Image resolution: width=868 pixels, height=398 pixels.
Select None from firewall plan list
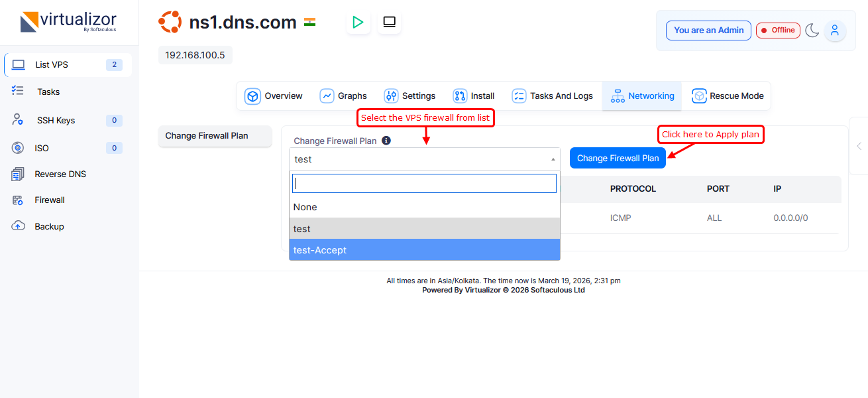pyautogui.click(x=424, y=207)
